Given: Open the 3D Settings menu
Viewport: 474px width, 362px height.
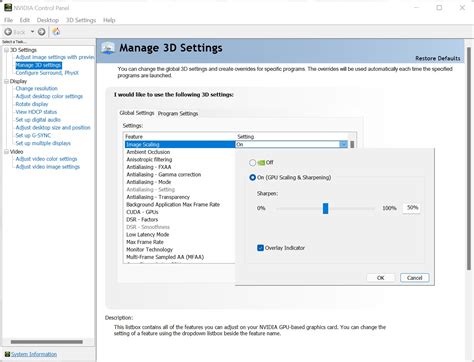Looking at the screenshot, I should 81,20.
